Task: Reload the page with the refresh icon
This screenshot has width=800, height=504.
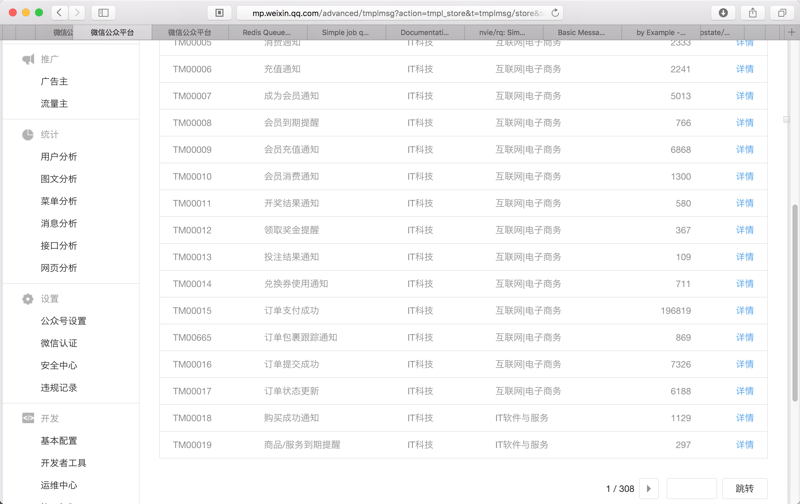Action: (555, 13)
